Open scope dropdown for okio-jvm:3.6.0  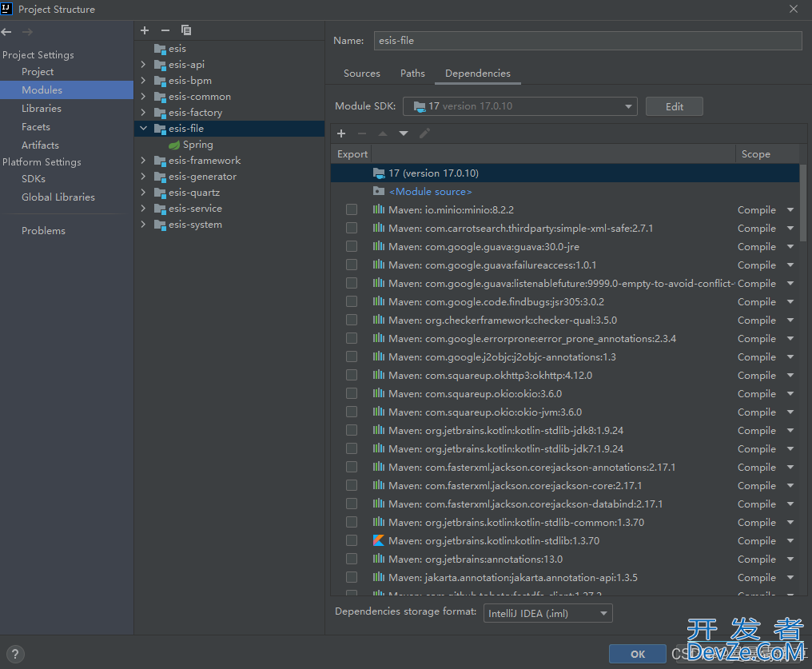(790, 412)
